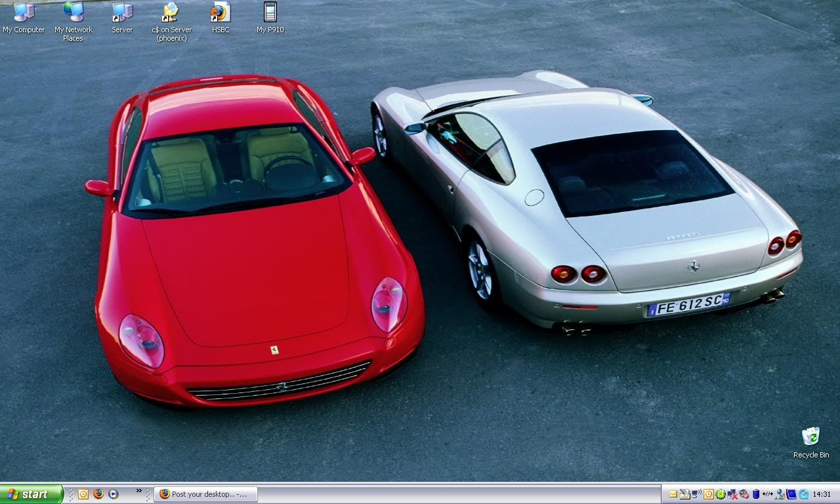This screenshot has width=840, height=504.
Task: Open the new mail envelope tray icon
Action: [x=672, y=494]
